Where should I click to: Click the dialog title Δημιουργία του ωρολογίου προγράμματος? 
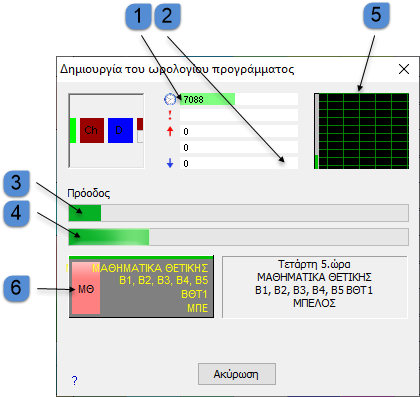pos(177,69)
